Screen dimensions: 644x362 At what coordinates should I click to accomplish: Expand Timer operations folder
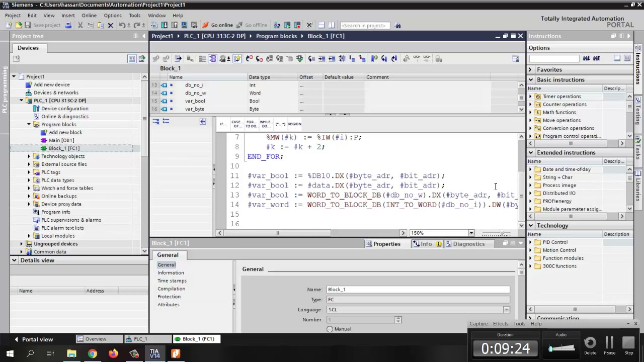[x=530, y=97]
